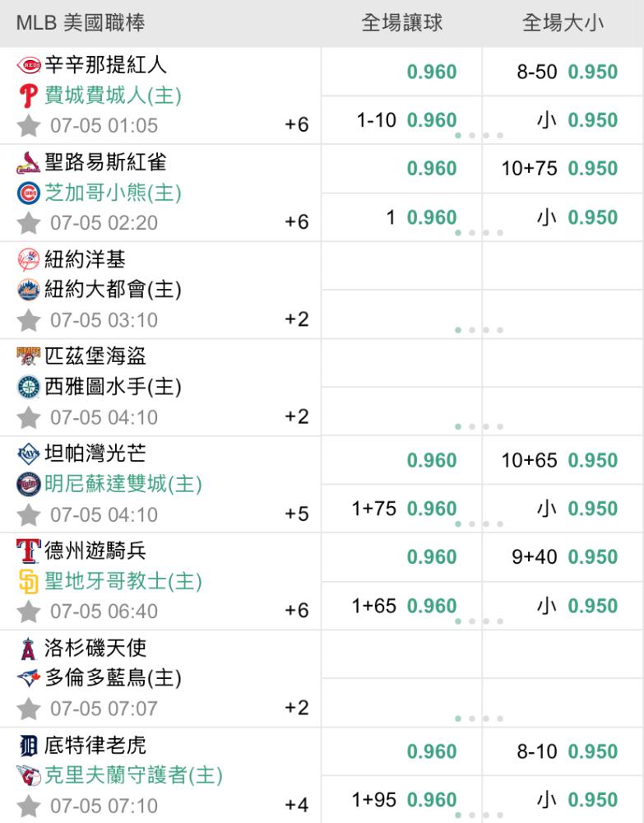Expand +4 more bets for Tigers game

tap(296, 805)
